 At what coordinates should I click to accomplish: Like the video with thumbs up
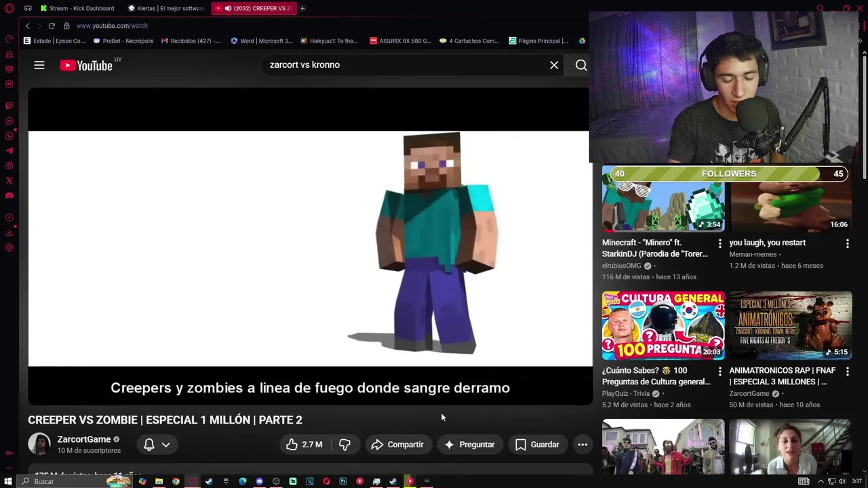[x=304, y=445]
